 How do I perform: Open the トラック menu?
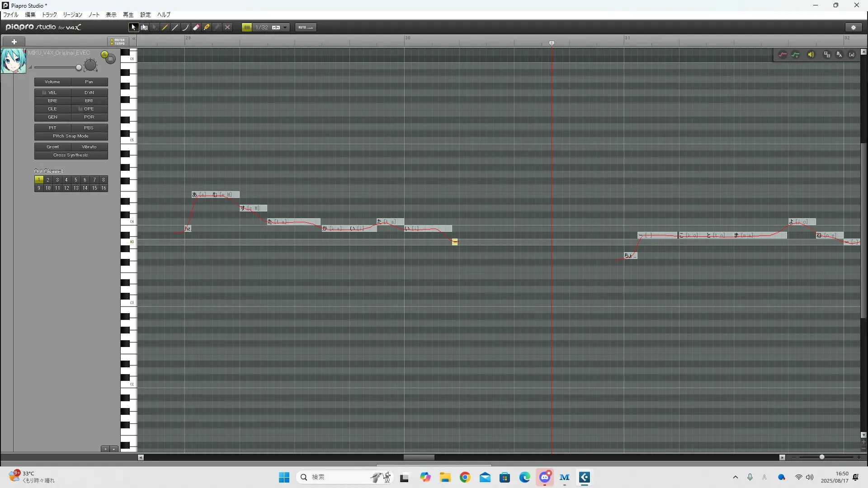pos(49,15)
